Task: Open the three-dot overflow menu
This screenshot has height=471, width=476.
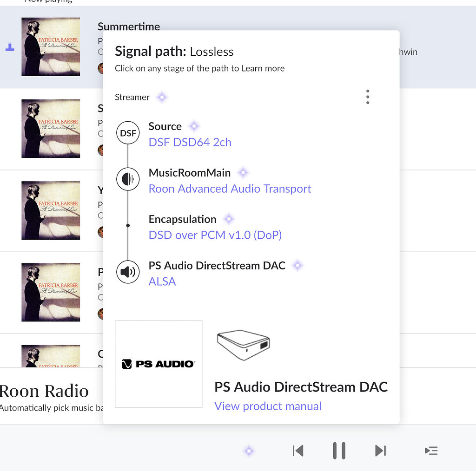Action: [368, 97]
